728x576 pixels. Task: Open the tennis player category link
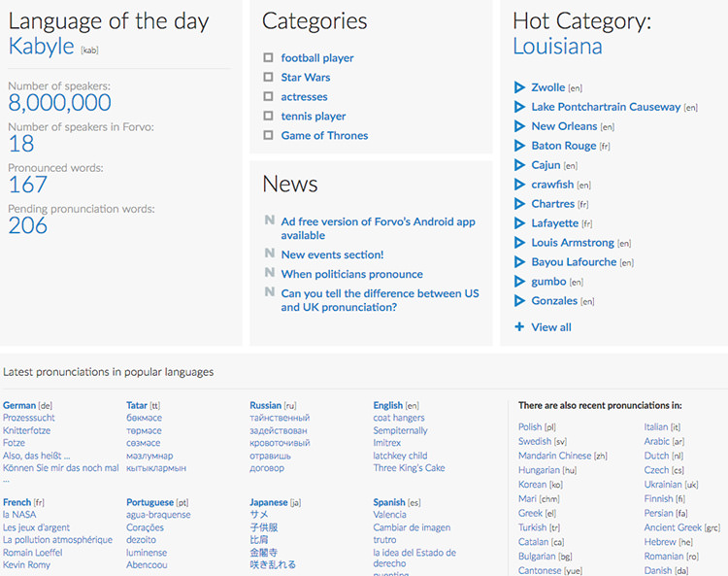click(314, 117)
